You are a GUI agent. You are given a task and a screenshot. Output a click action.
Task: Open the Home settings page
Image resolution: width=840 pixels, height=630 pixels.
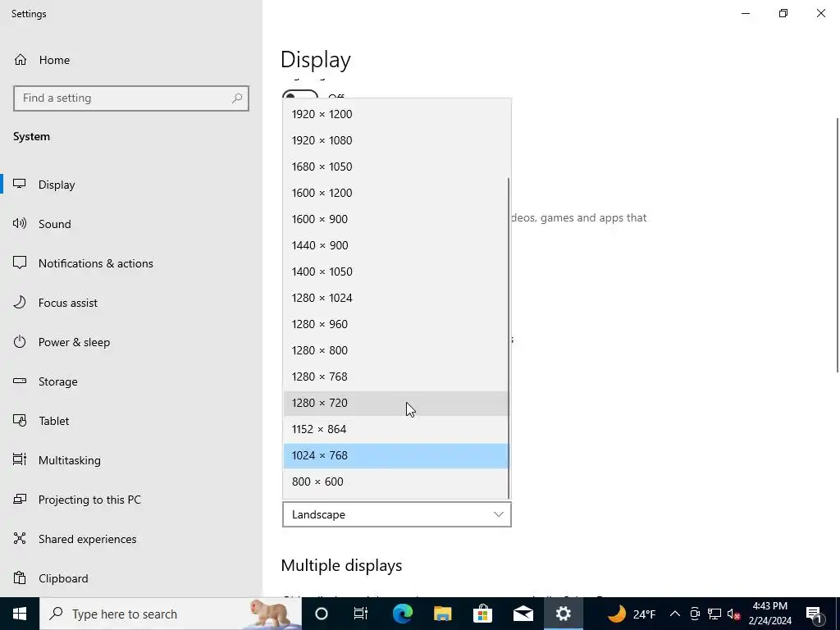tap(131, 60)
